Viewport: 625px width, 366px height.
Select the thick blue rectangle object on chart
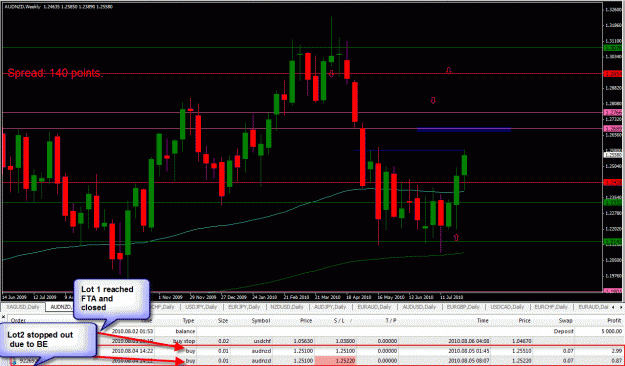464,130
